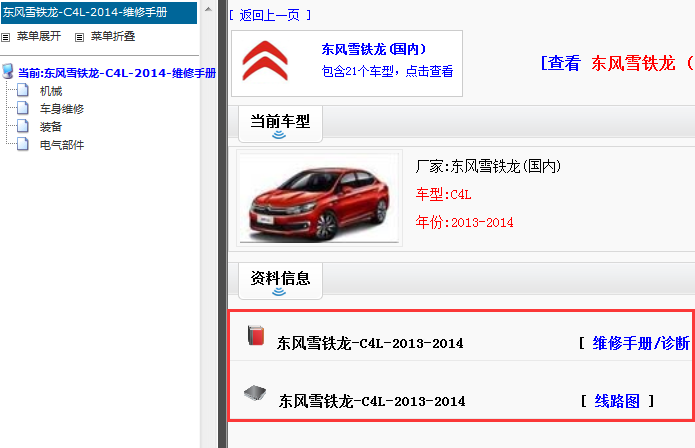
Task: Click the 厂家:东风雪铁龙(国内) text
Action: [x=488, y=167]
